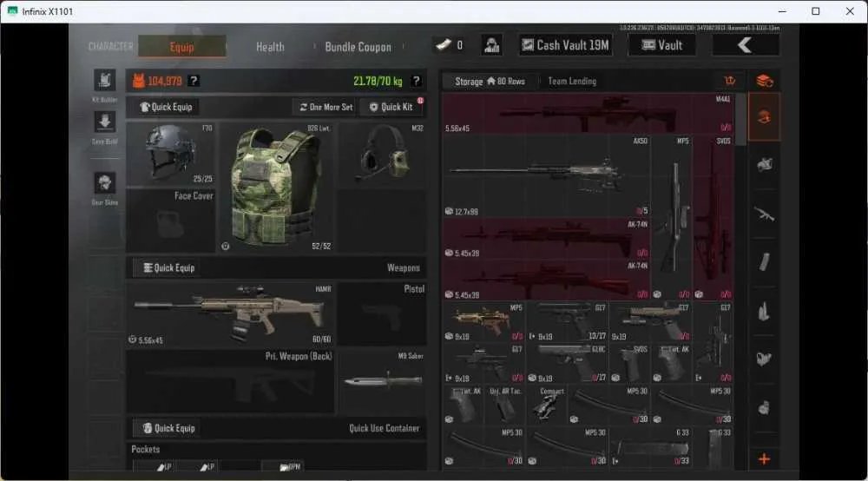Go back using the left arrow button
The image size is (868, 481).
[746, 45]
